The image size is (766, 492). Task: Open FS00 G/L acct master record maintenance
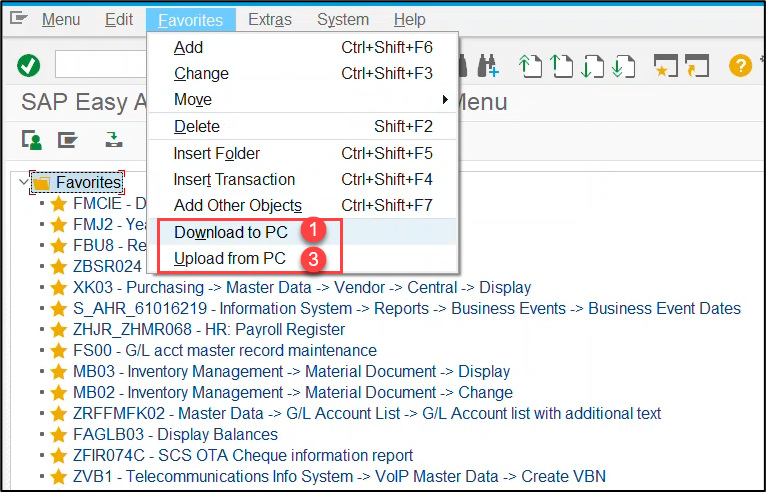225,350
